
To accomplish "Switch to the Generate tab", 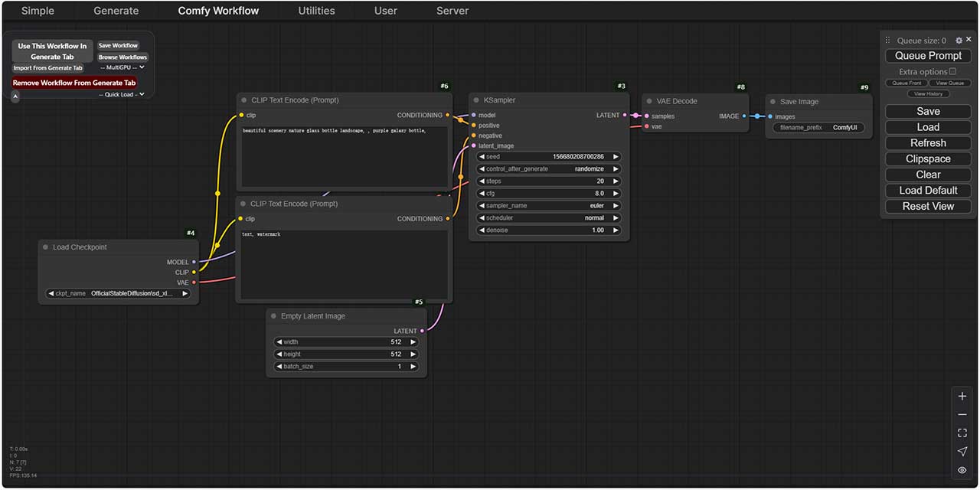I will point(116,11).
